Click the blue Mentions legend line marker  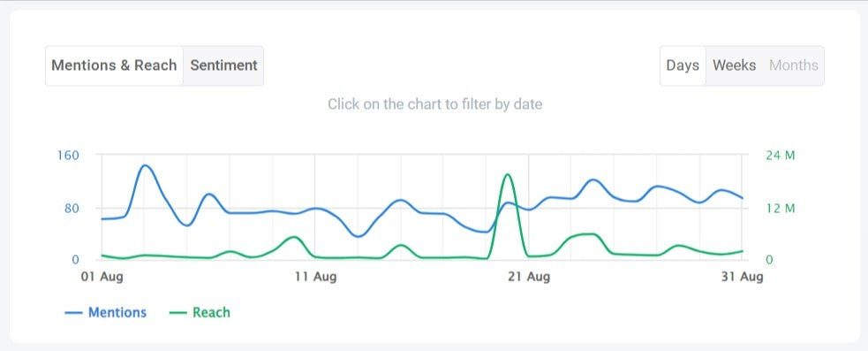pyautogui.click(x=73, y=313)
